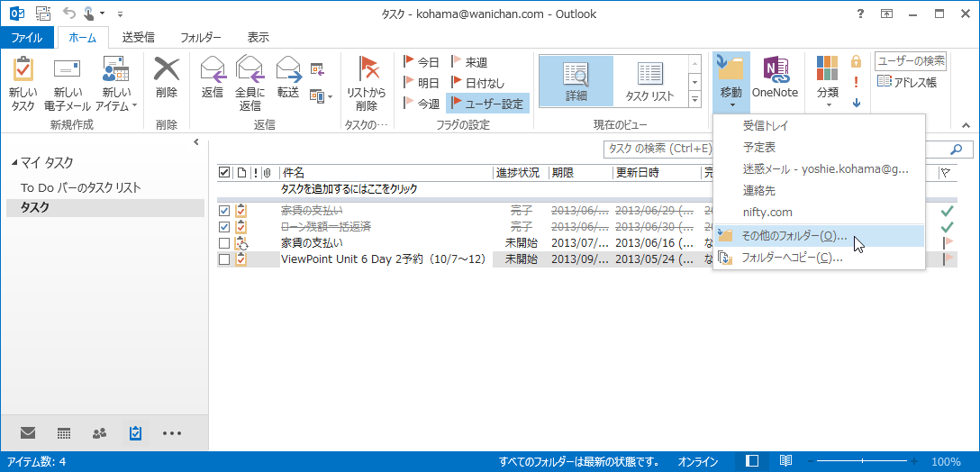Switch to the フォルダー tab
This screenshot has height=472, width=980.
201,38
